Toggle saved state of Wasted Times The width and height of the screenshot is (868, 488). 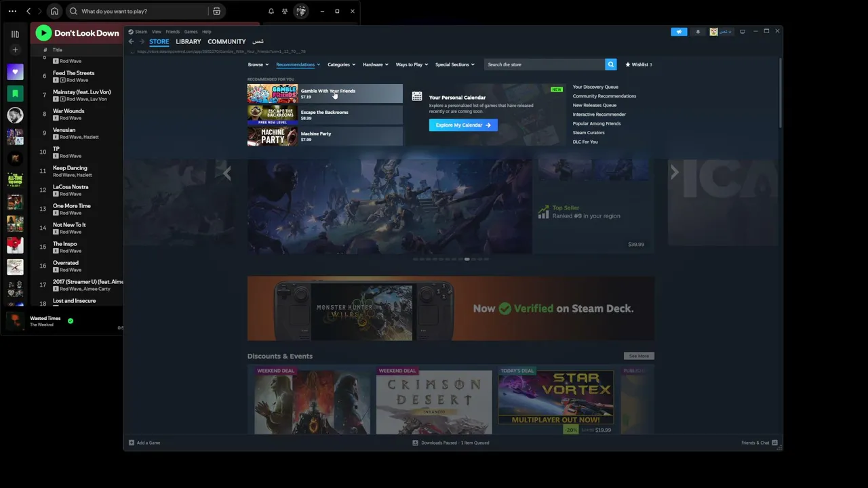pos(71,321)
